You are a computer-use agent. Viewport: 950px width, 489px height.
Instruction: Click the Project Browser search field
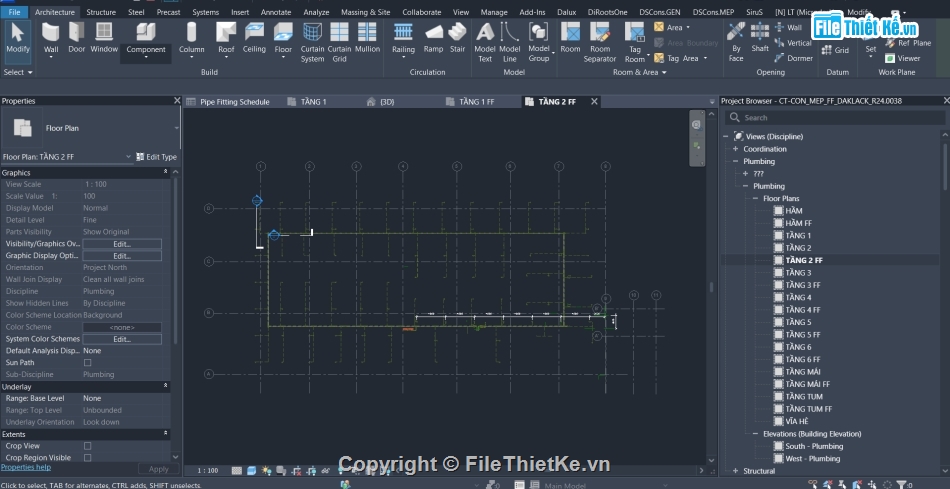[835, 118]
